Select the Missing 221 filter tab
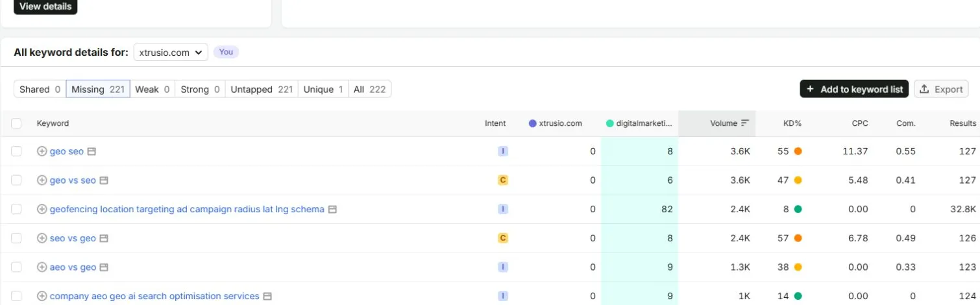Image resolution: width=980 pixels, height=305 pixels. click(98, 90)
